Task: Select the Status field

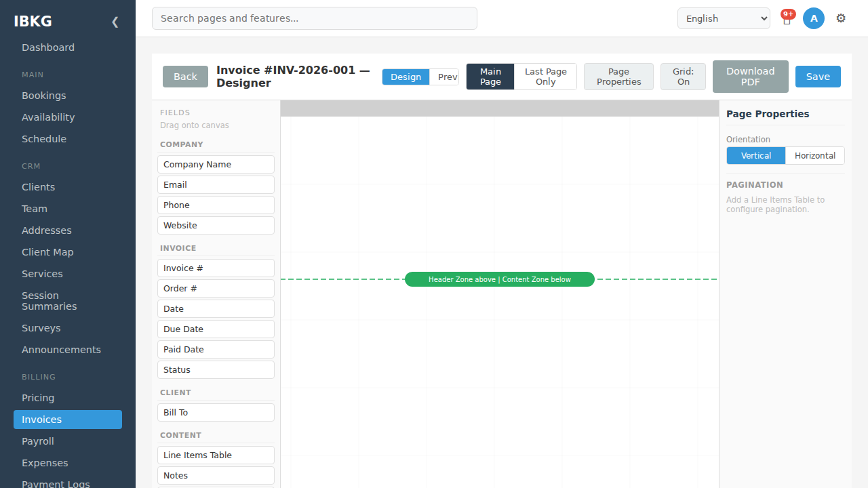Action: 216,369
